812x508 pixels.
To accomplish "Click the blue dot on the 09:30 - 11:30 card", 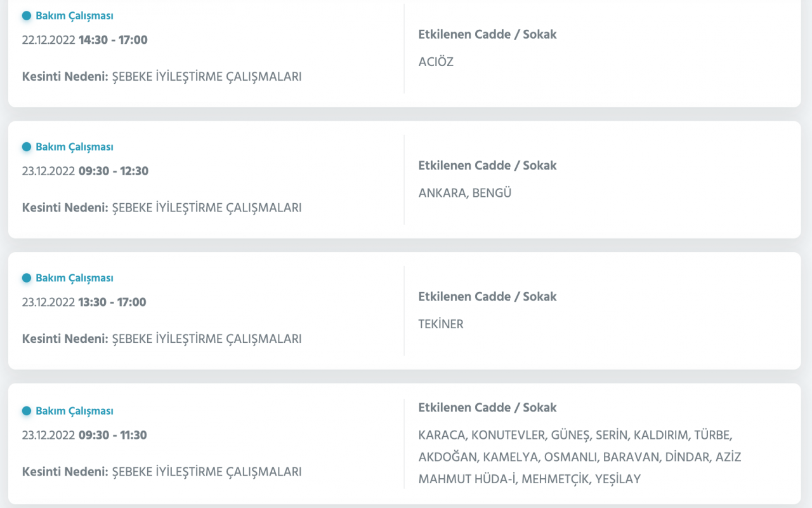I will (x=27, y=411).
